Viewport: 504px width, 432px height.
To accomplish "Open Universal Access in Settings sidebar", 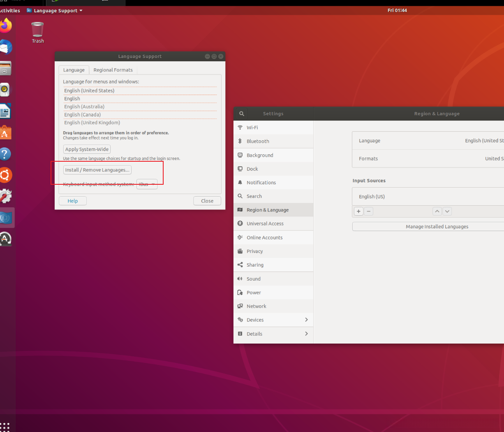I will (273, 223).
